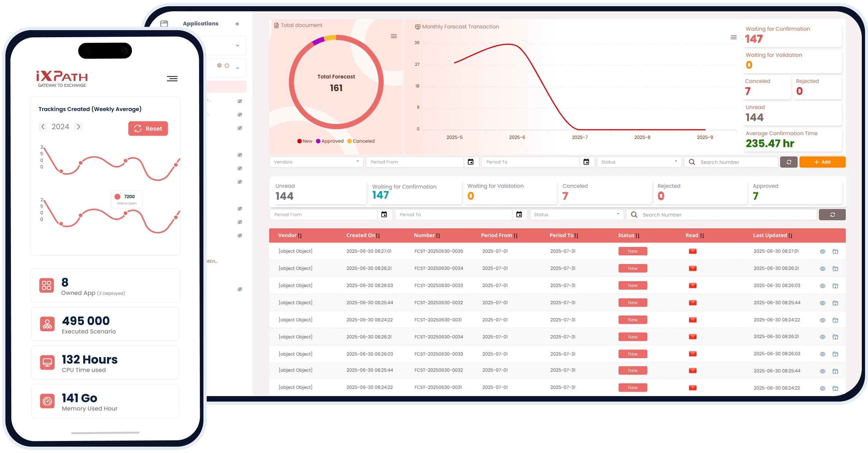Toggle the topmost sidebar hidden-eye icon
This screenshot has height=453, width=868.
[x=240, y=101]
